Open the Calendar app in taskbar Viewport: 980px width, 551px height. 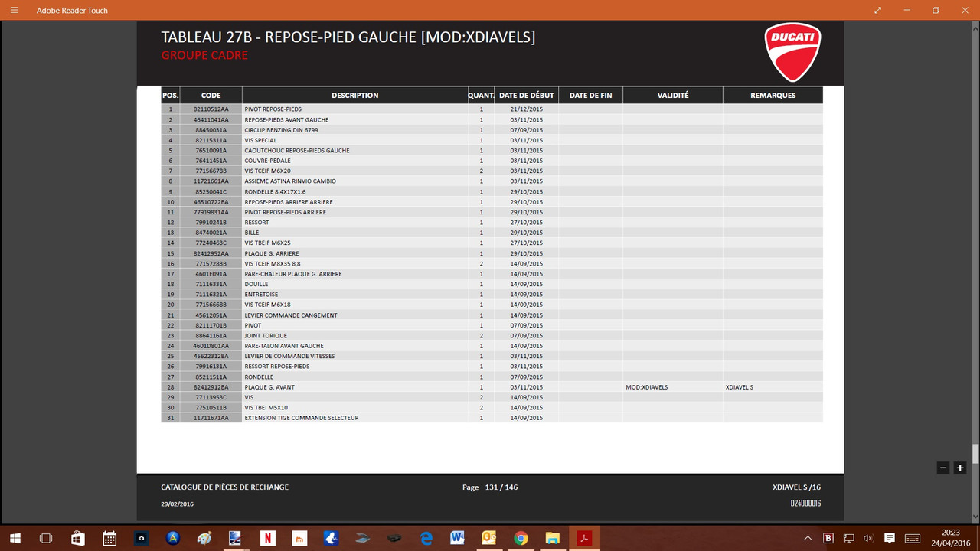click(x=109, y=538)
